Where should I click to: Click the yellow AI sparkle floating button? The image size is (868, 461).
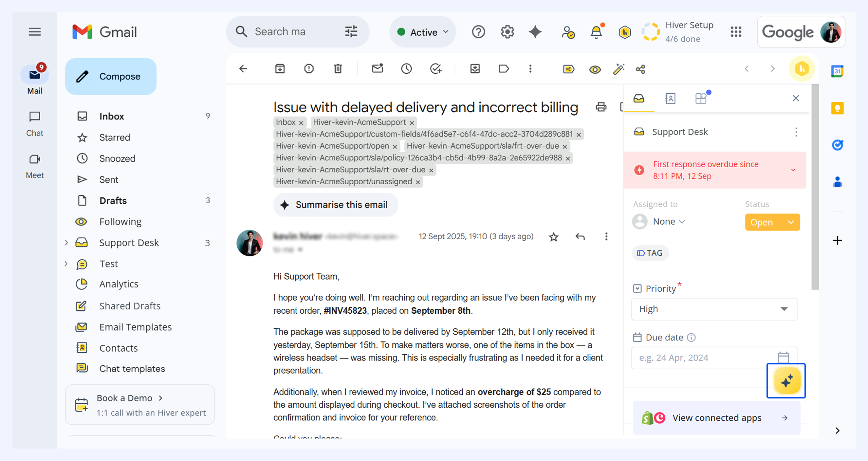(x=786, y=381)
